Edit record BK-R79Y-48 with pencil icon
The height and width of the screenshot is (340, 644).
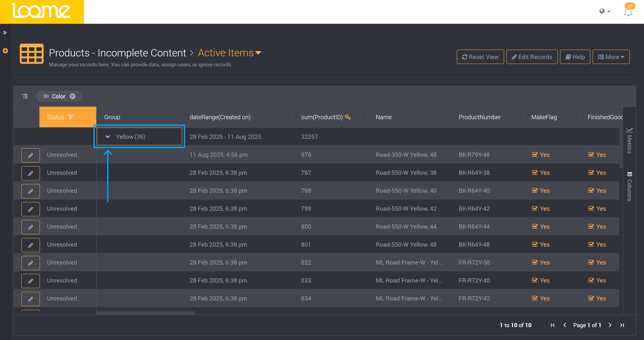31,155
